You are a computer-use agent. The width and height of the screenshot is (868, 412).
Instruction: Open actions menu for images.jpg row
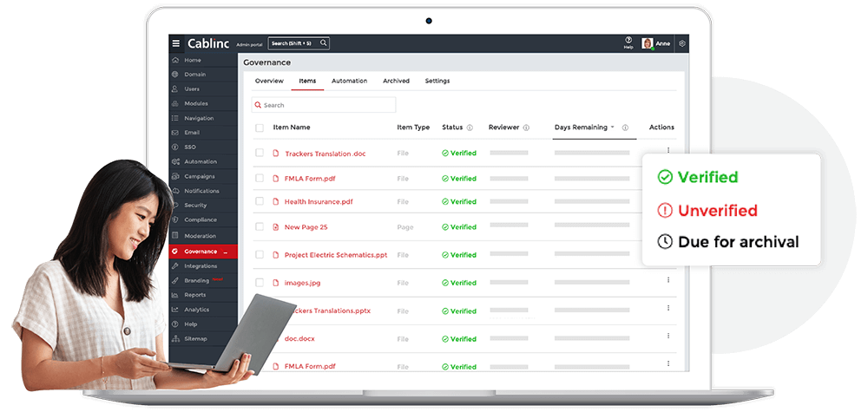coord(668,280)
